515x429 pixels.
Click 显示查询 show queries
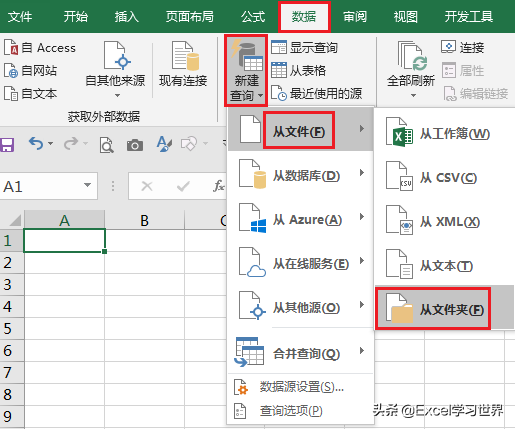pos(304,47)
